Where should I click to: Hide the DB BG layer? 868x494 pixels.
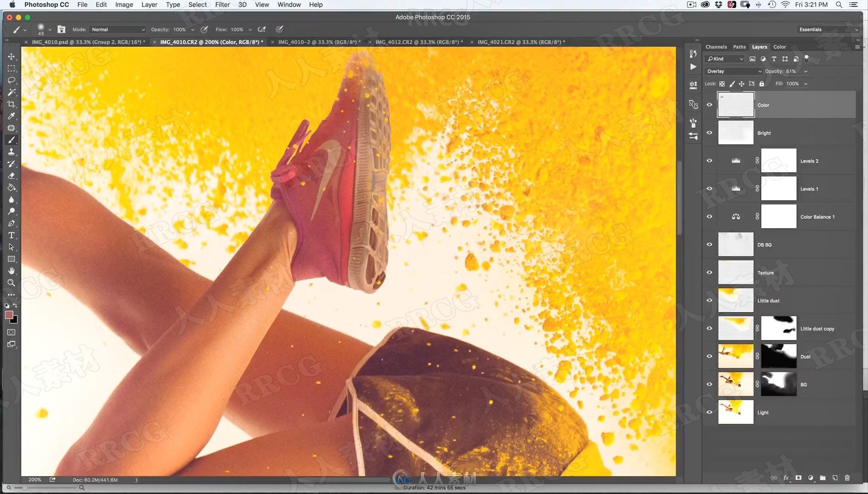coord(709,245)
